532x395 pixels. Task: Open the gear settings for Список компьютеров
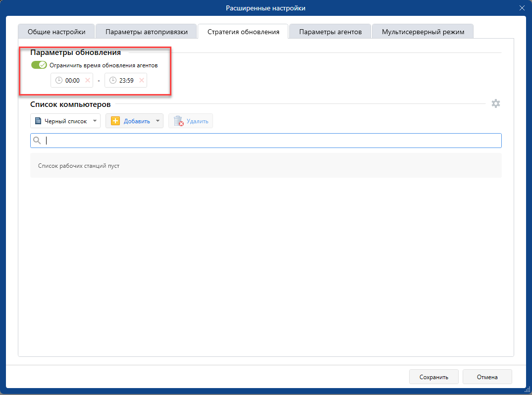click(495, 103)
